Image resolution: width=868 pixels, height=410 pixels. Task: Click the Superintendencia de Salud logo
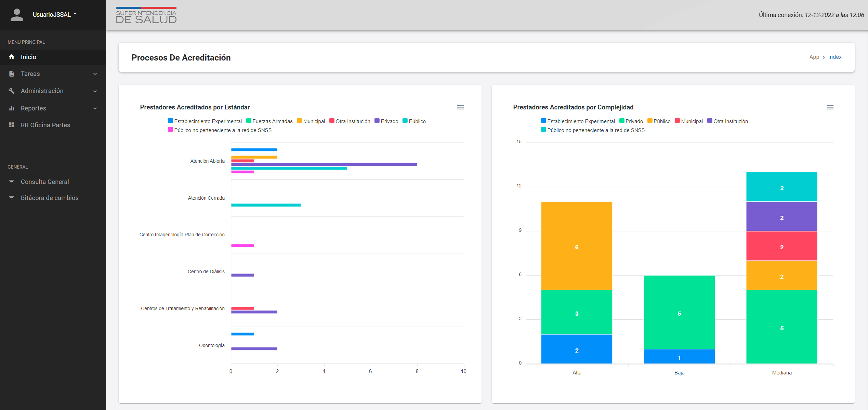pos(146,15)
